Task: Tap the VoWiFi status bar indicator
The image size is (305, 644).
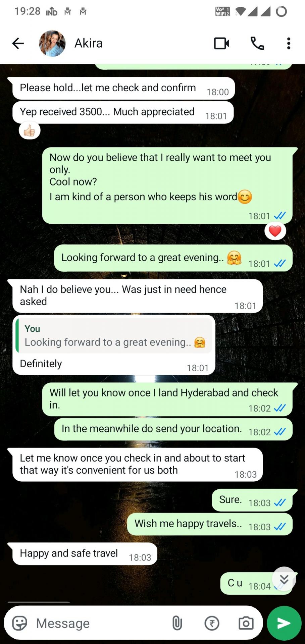Action: pos(222,12)
